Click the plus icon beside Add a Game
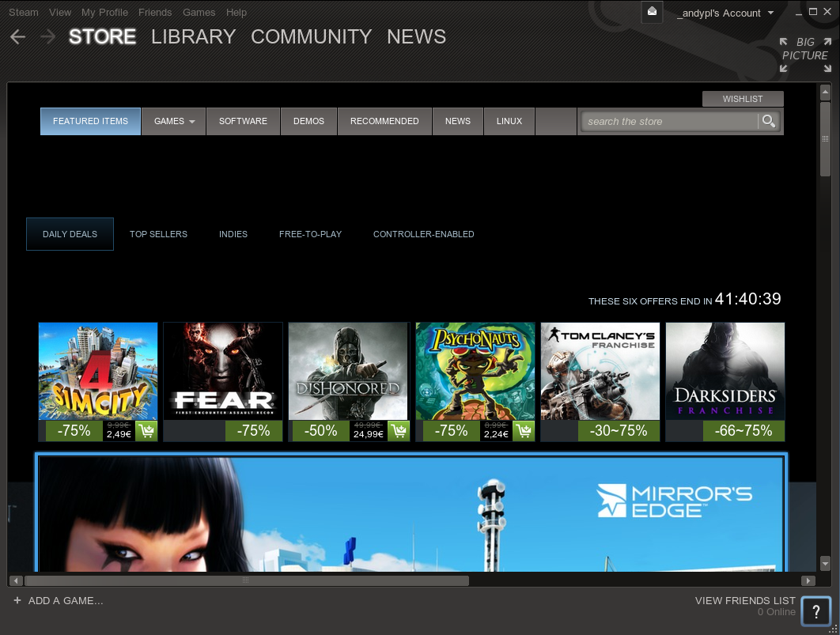 tap(17, 600)
